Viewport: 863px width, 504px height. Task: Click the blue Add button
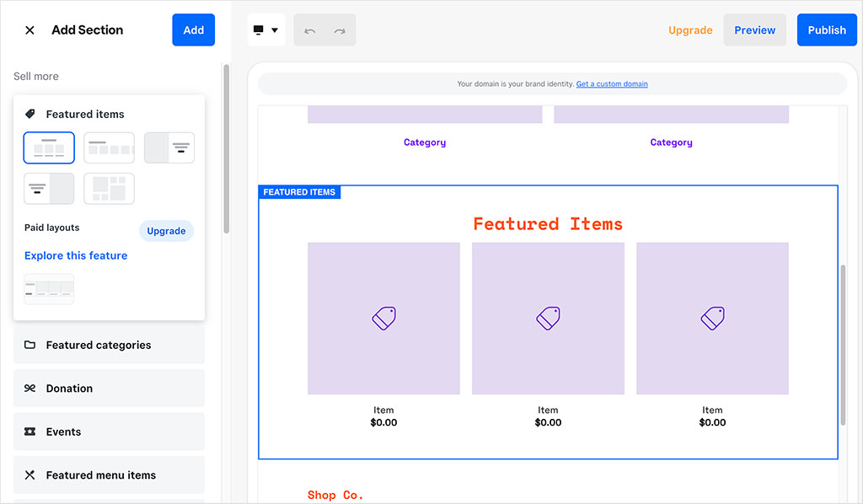pos(193,29)
